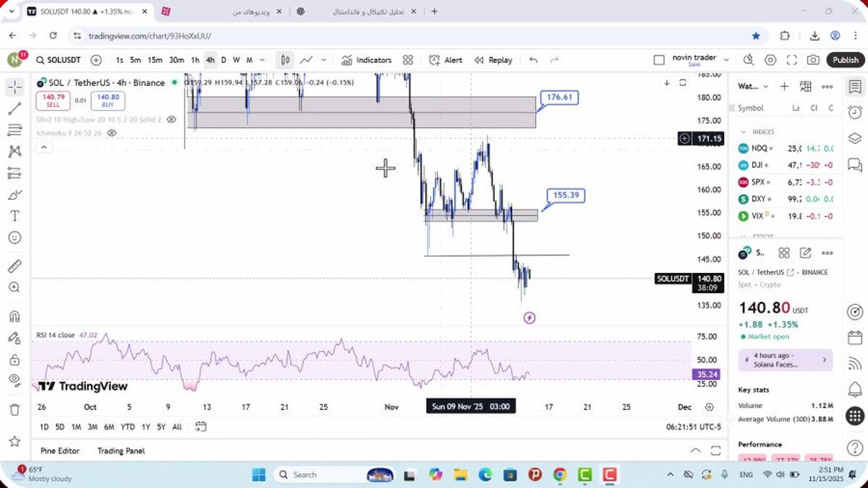868x488 pixels.
Task: Open Solana Faces news headline
Action: click(x=786, y=360)
